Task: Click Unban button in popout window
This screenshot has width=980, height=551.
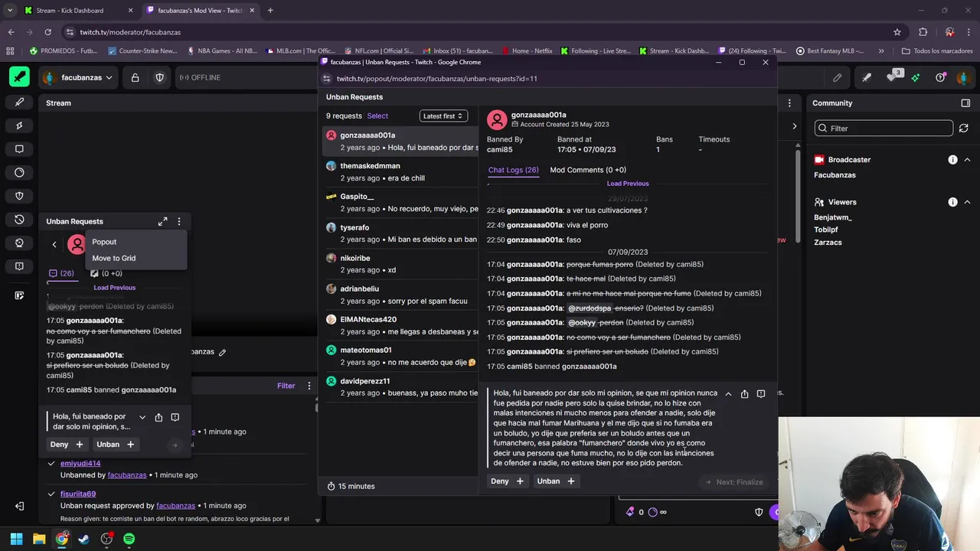Action: pyautogui.click(x=556, y=481)
